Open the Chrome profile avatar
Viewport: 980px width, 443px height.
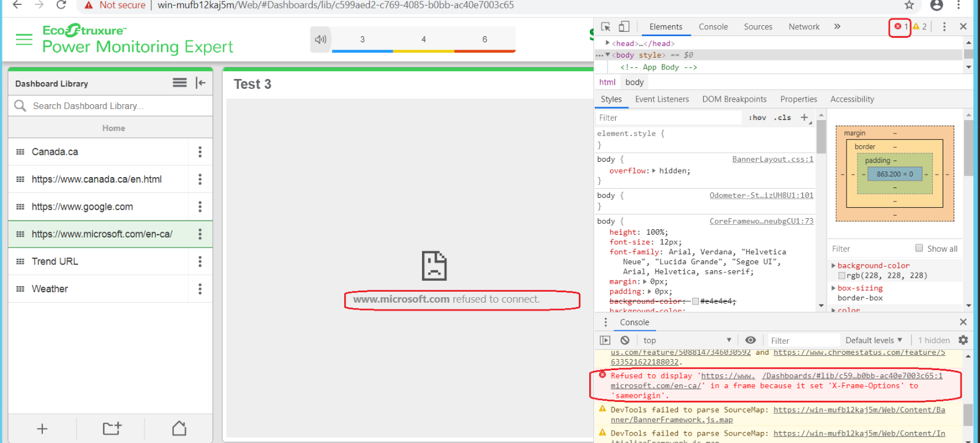coord(937,6)
